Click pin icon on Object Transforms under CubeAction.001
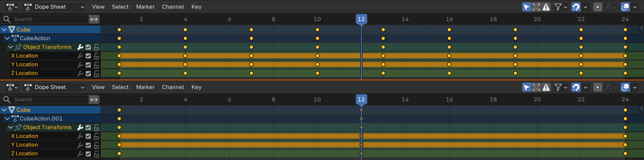The image size is (644, 160). pos(18,127)
